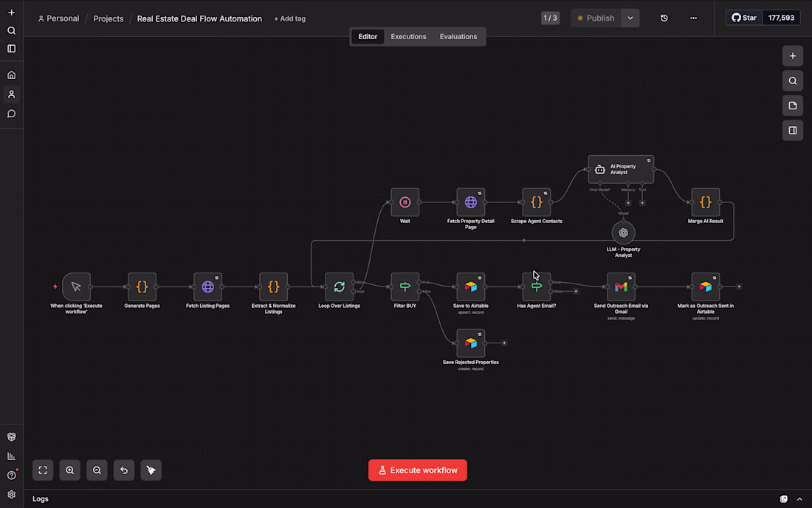Open the Help question mark icon
The height and width of the screenshot is (508, 812).
tap(11, 475)
